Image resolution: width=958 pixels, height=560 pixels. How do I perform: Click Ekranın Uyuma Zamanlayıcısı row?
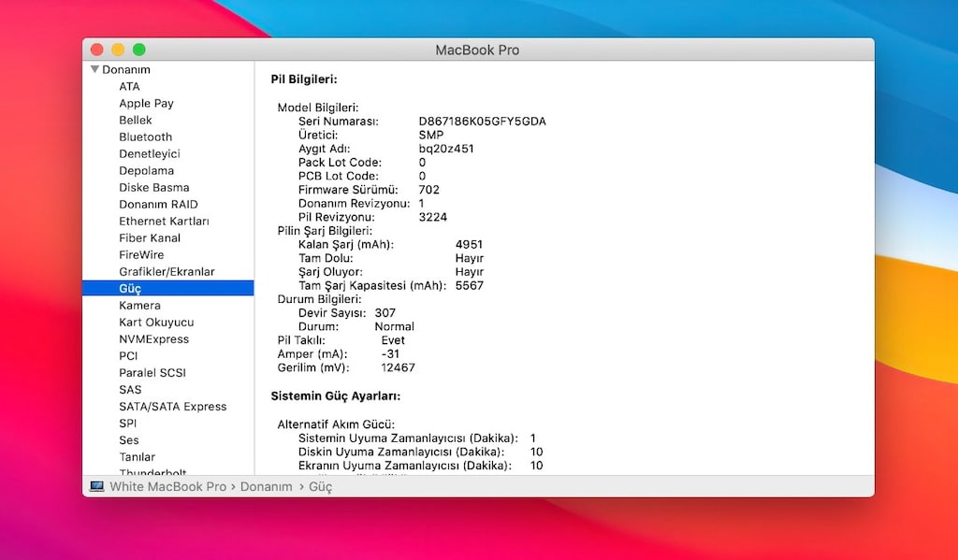420,466
